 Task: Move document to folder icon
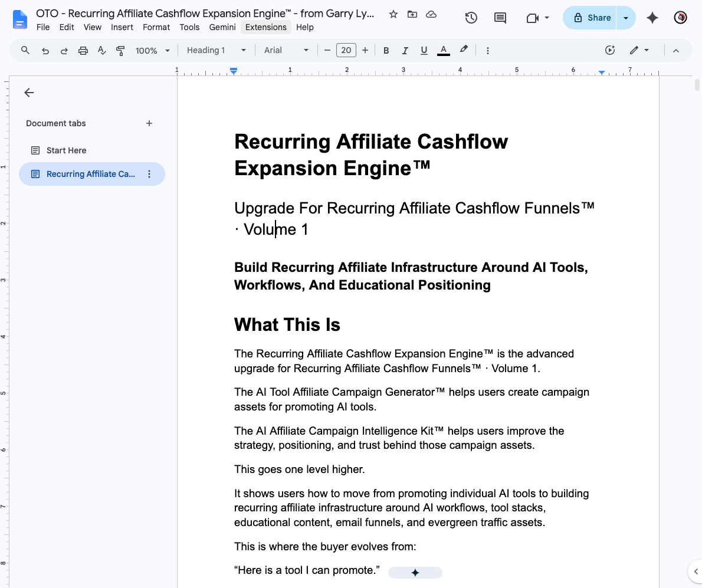point(412,14)
